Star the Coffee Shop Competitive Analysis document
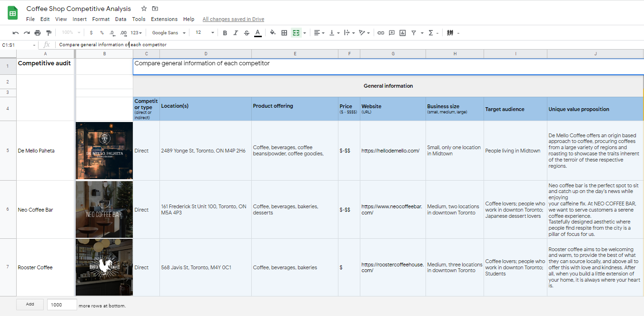 click(x=144, y=9)
